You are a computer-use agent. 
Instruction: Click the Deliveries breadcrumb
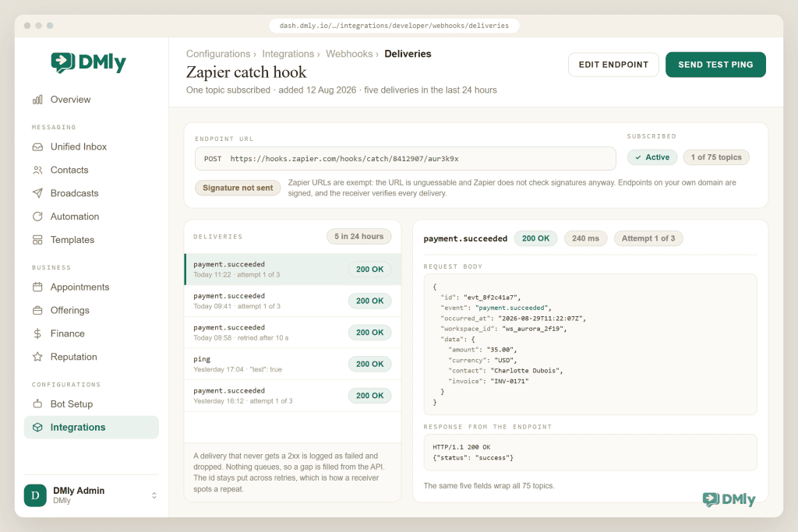pyautogui.click(x=408, y=54)
